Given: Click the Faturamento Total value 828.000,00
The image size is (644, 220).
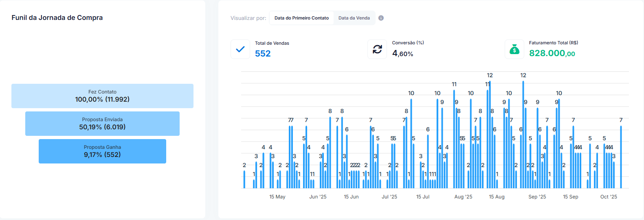Looking at the screenshot, I should (552, 53).
